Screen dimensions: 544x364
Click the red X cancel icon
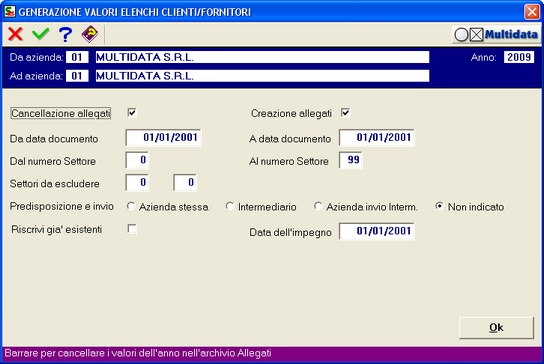16,34
